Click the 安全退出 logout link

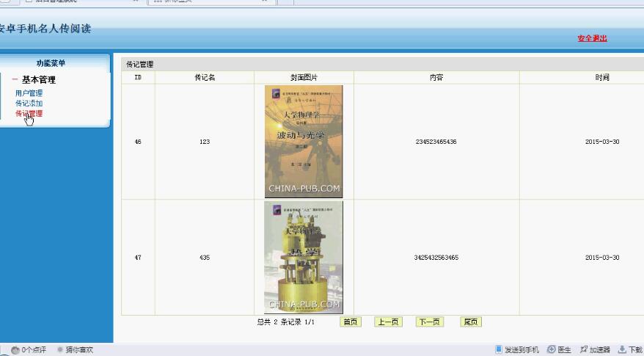pos(592,38)
